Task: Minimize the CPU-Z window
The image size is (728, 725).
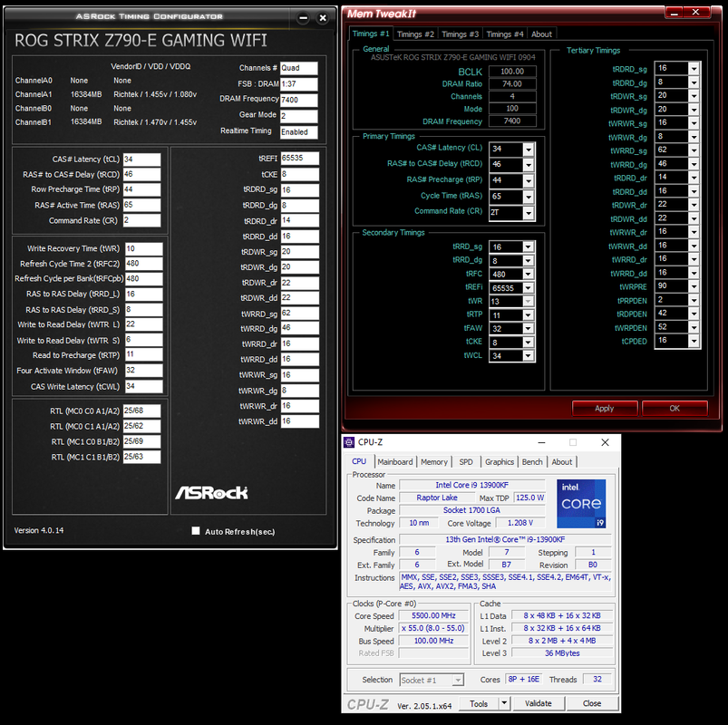Action: point(541,442)
